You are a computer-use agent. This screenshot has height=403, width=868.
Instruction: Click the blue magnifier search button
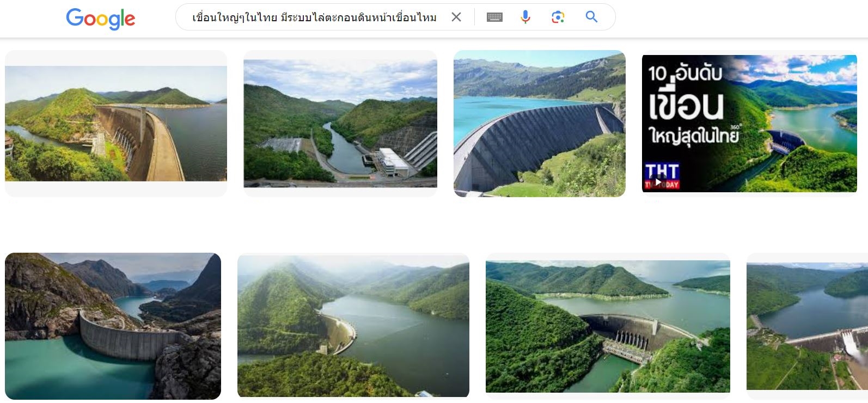tap(591, 17)
